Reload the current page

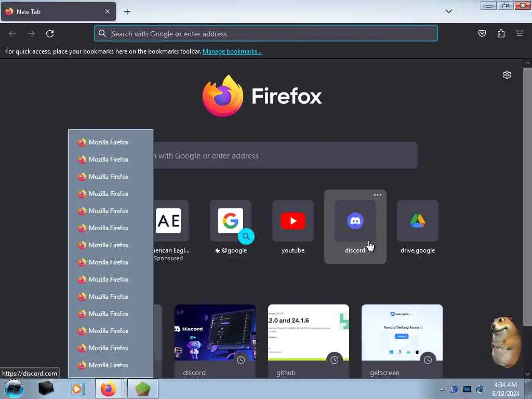50,34
